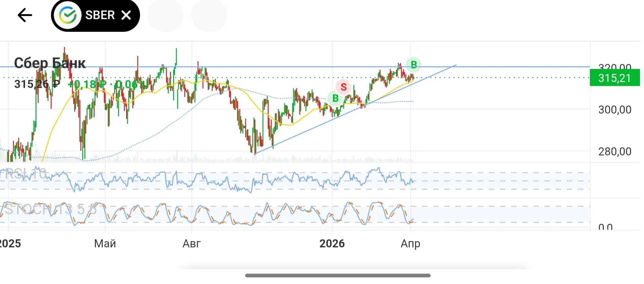Click the second empty gray circle placeholder
This screenshot has width=644, height=284.
coord(209,15)
